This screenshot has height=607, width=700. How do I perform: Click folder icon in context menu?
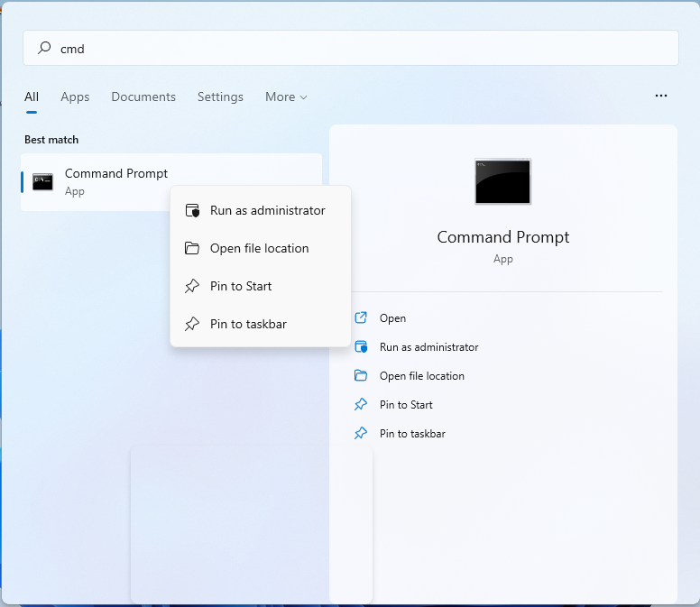pos(192,248)
